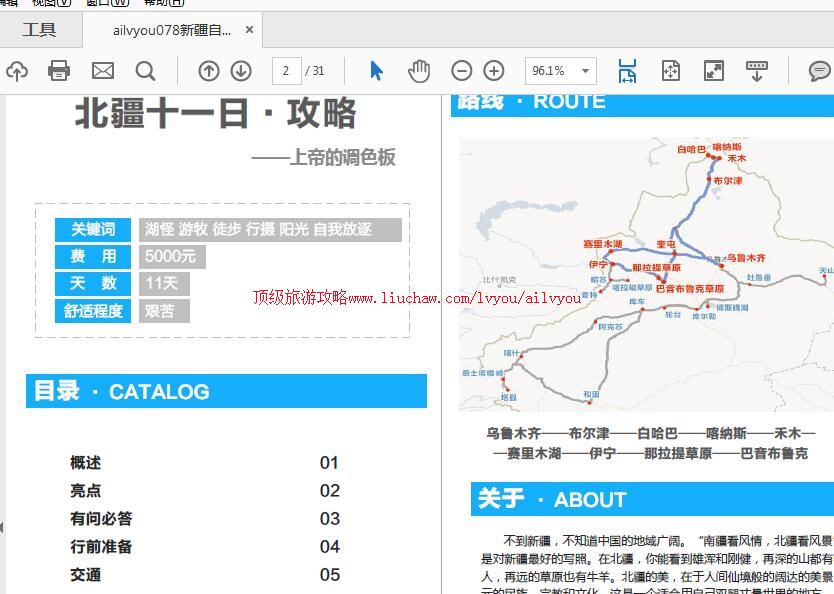Click the page number input field

[x=287, y=71]
